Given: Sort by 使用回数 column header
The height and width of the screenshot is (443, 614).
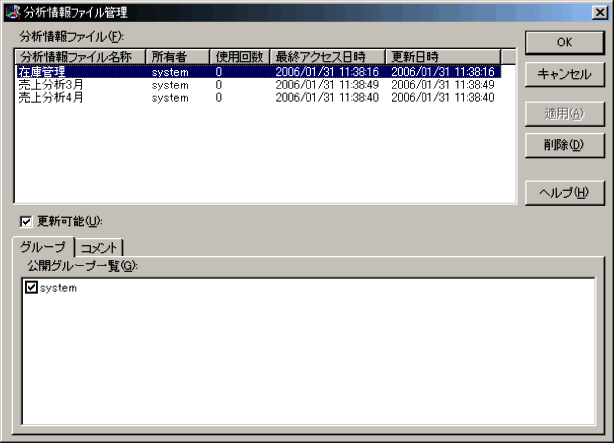Looking at the screenshot, I should click(240, 57).
